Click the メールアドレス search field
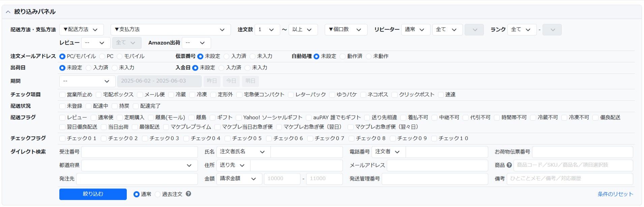Image resolution: width=644 pixels, height=207 pixels. pyautogui.click(x=437, y=165)
